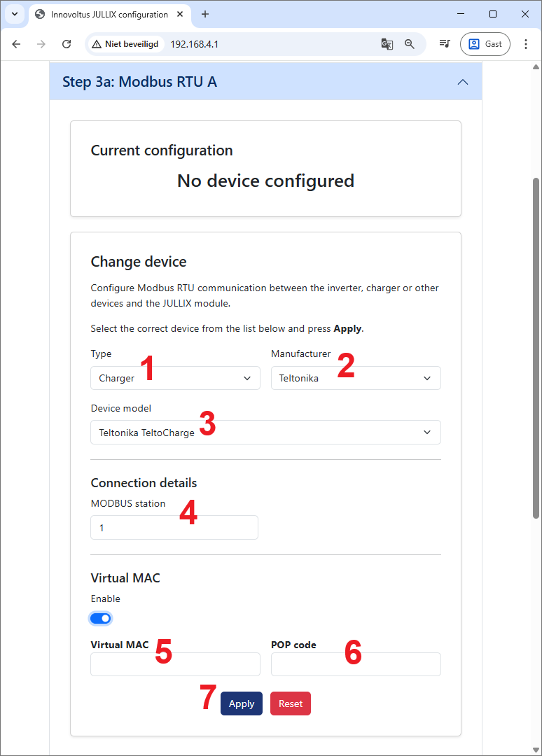Open the media controls icon

click(x=444, y=43)
